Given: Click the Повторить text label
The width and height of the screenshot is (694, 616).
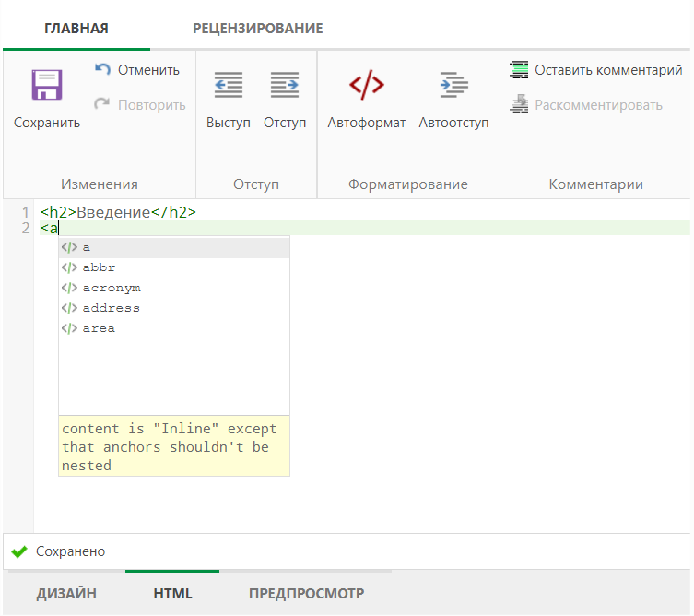Looking at the screenshot, I should click(x=152, y=105).
